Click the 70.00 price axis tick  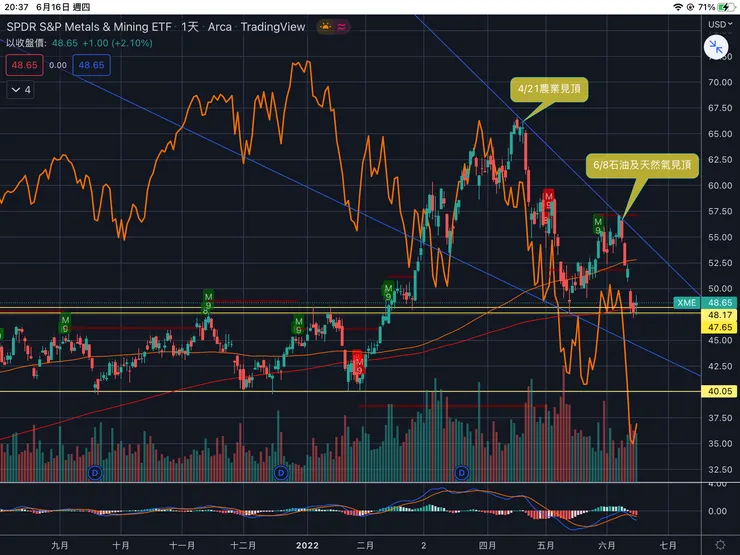tap(720, 82)
